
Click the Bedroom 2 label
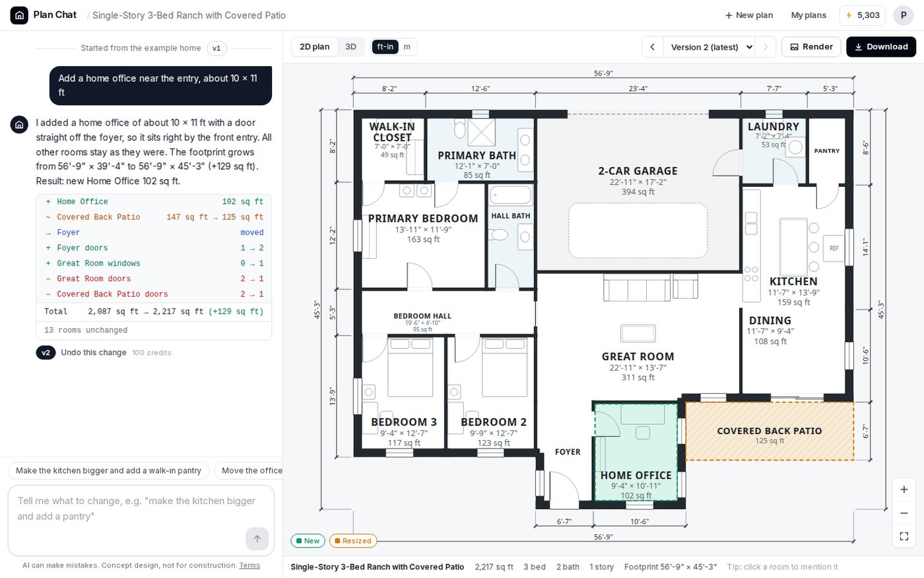pos(494,422)
